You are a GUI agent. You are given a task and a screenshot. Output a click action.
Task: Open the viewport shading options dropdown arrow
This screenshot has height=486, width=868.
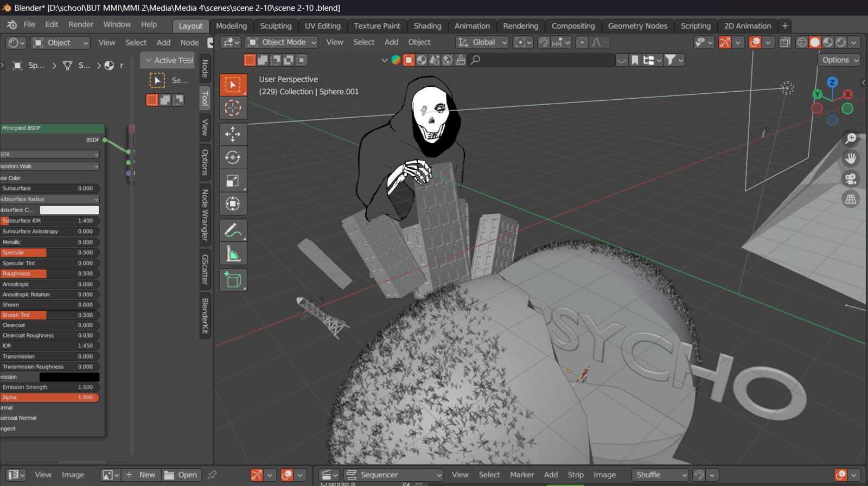pyautogui.click(x=854, y=42)
